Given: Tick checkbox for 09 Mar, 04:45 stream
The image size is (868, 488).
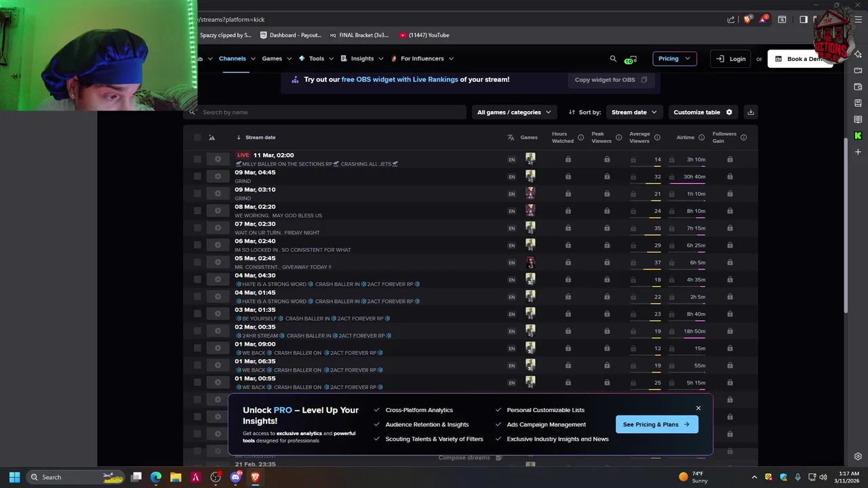Looking at the screenshot, I should tap(197, 176).
